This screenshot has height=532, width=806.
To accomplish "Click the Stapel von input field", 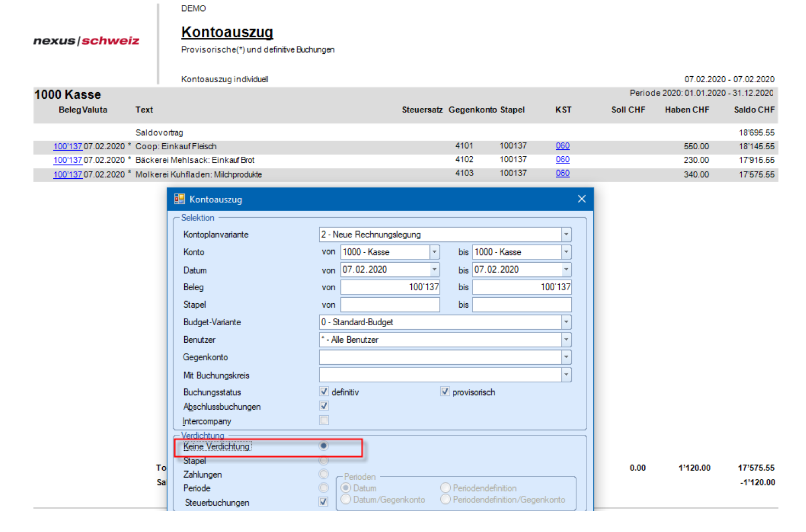I will pyautogui.click(x=390, y=305).
